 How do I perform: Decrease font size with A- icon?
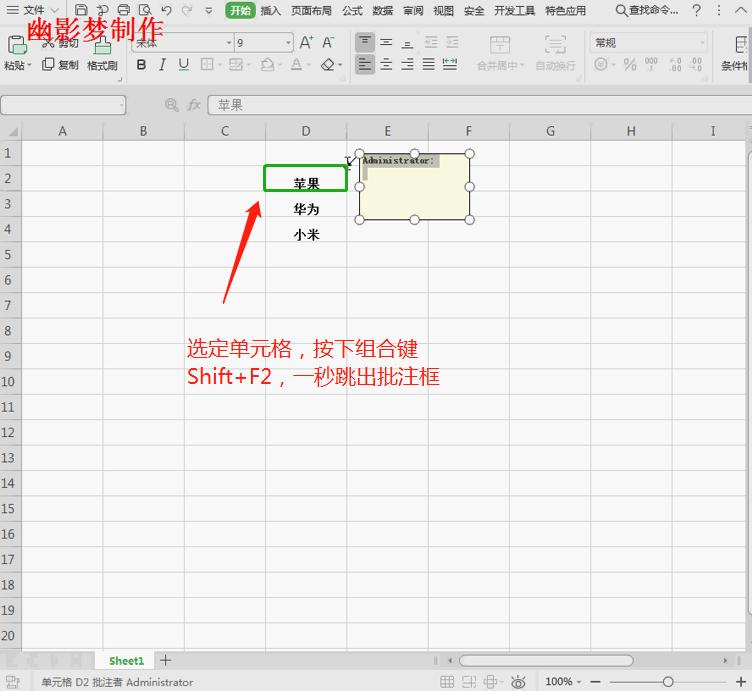(x=328, y=43)
